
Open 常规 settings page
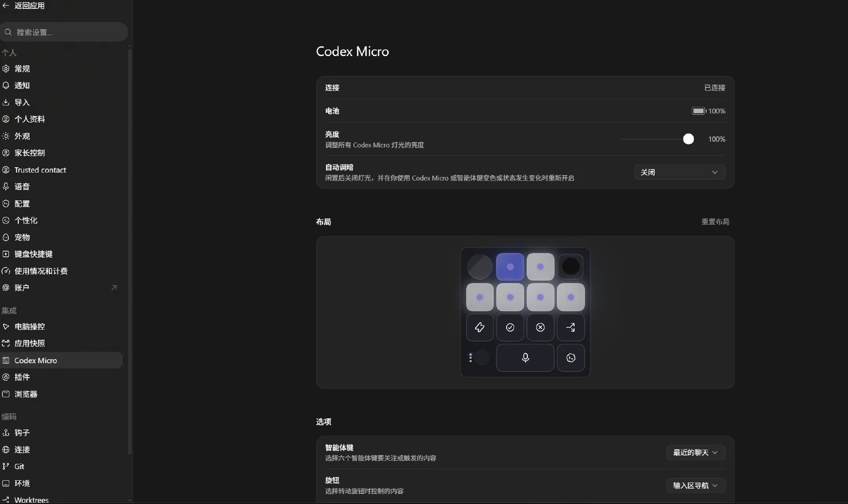pyautogui.click(x=61, y=69)
